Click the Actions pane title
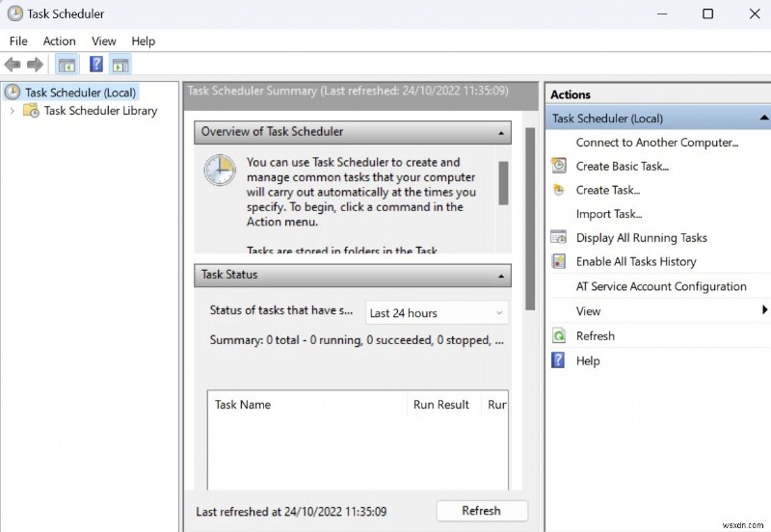 tap(570, 94)
